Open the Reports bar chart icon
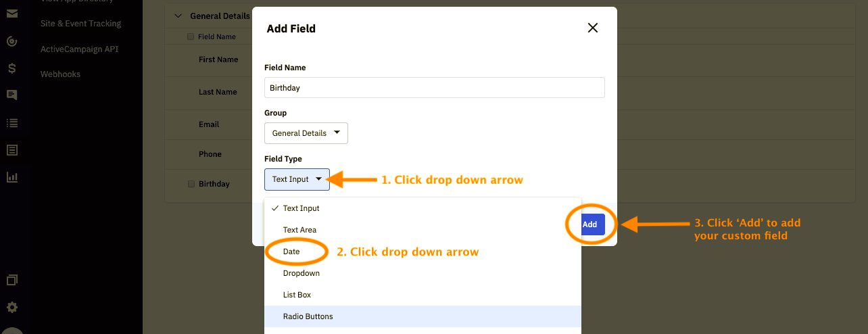The height and width of the screenshot is (334, 868). click(x=11, y=177)
